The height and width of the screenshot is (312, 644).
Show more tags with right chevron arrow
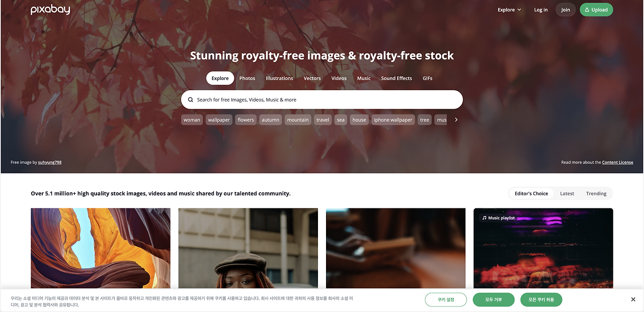point(456,120)
